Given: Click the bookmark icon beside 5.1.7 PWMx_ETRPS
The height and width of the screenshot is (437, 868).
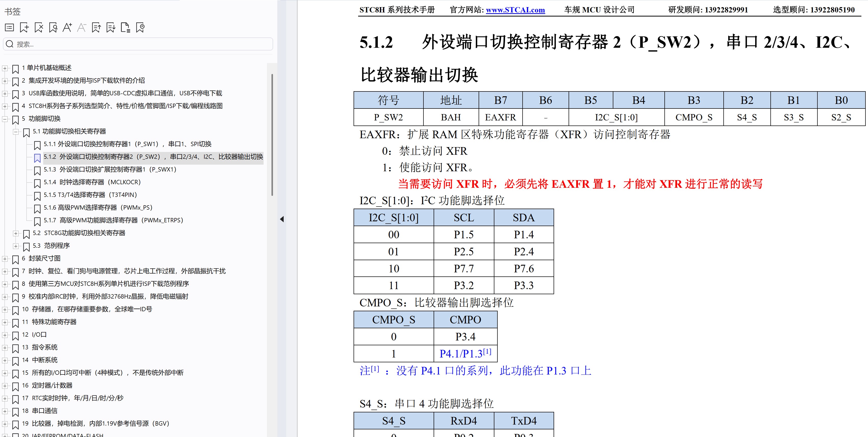Looking at the screenshot, I should pyautogui.click(x=37, y=221).
